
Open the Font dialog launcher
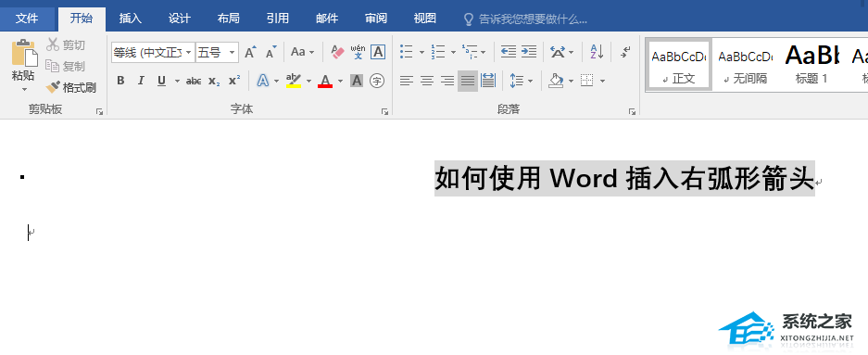coord(384,111)
